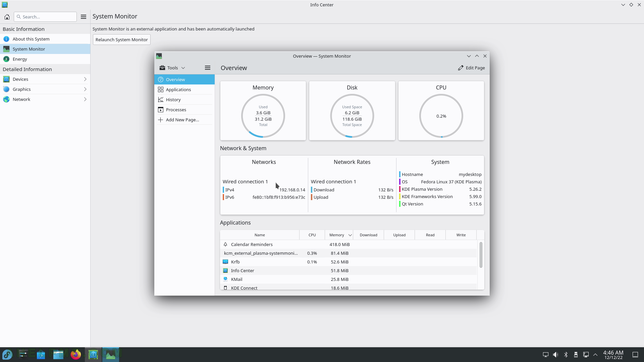
Task: Select System Monitor in Info Center sidebar
Action: 45,49
